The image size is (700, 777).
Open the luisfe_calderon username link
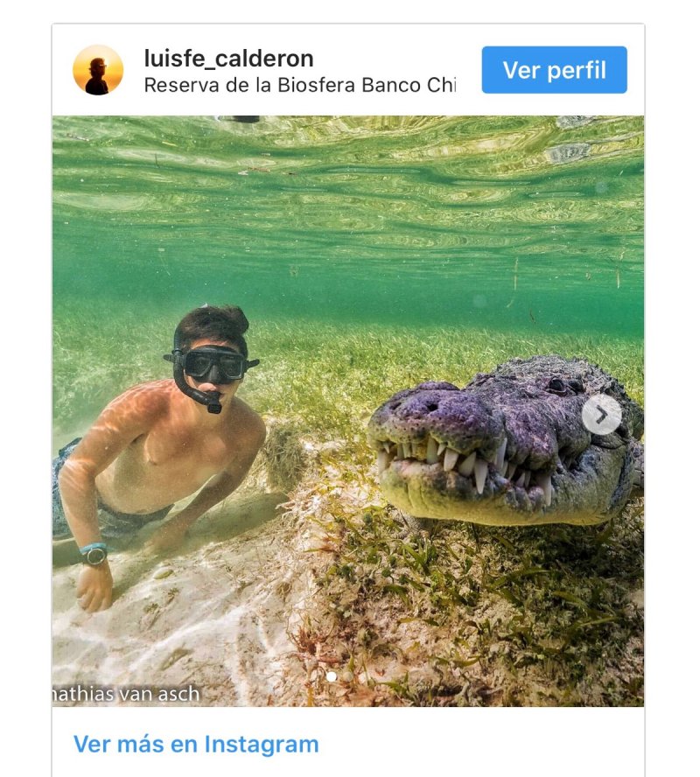click(229, 59)
